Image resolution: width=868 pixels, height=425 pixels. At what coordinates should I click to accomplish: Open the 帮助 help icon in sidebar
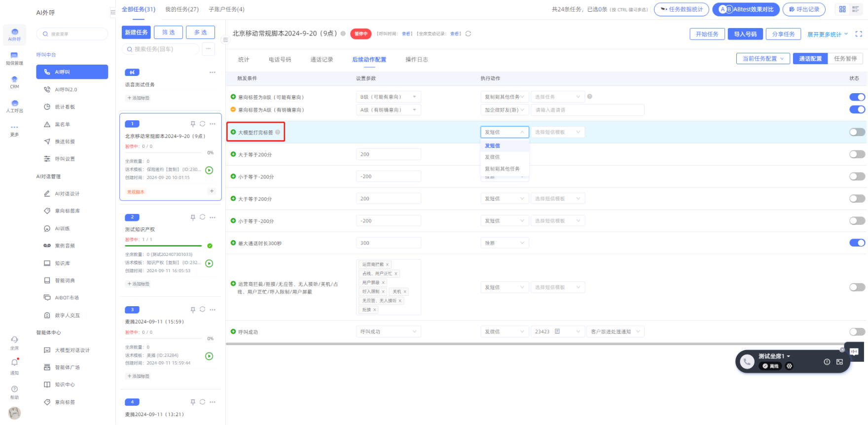pos(14,390)
